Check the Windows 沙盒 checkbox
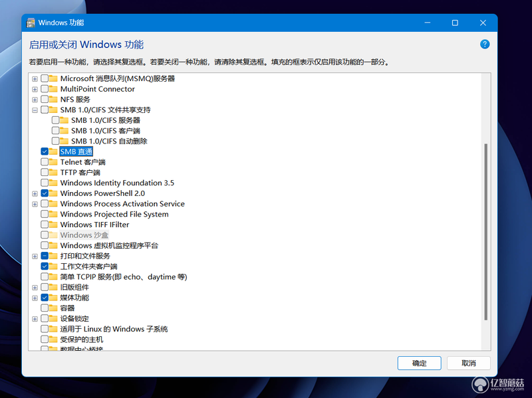532x398 pixels. pos(45,235)
